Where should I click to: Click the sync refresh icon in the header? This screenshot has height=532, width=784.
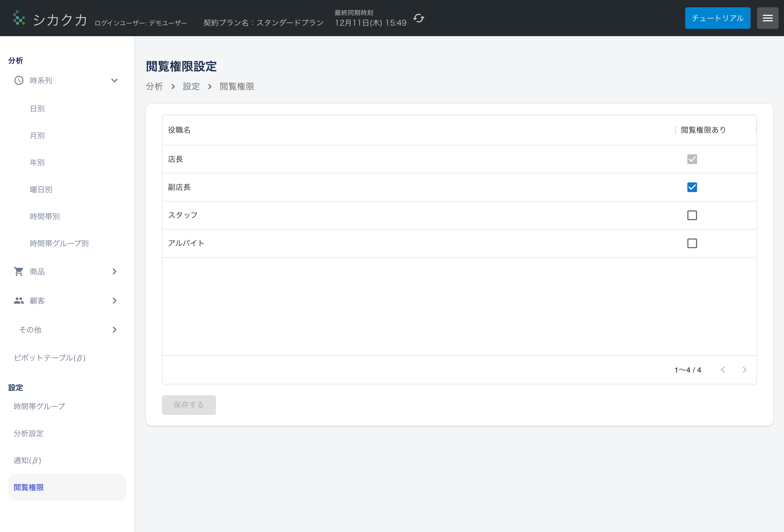419,19
